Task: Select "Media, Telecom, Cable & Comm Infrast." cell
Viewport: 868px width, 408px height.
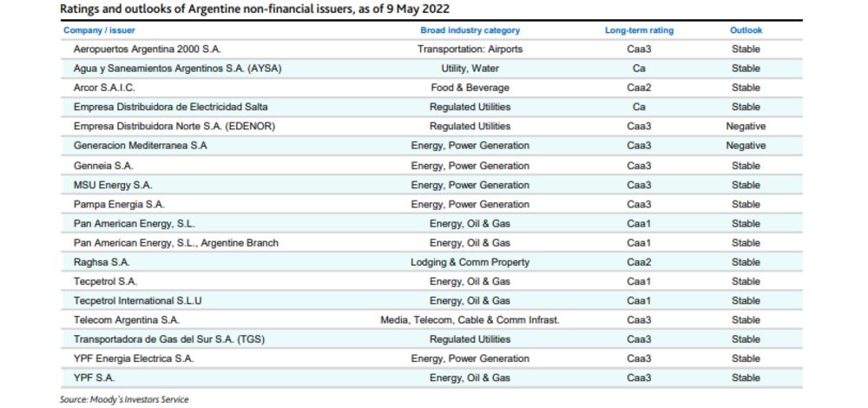Action: [470, 320]
